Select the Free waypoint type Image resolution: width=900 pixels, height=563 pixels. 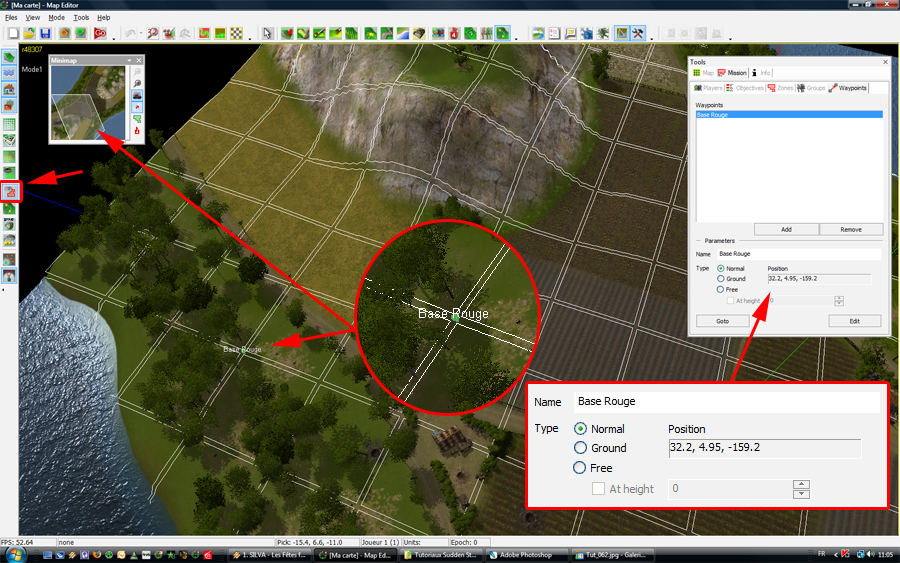[720, 290]
